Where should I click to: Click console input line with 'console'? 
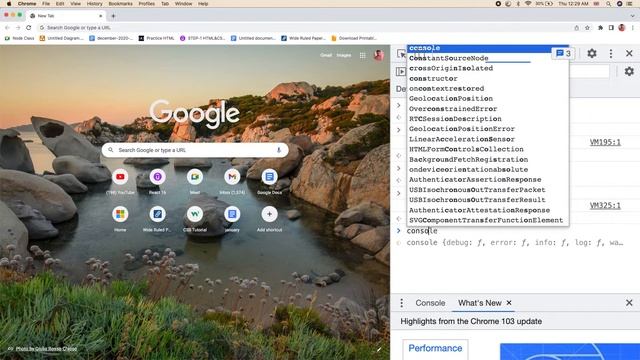[x=514, y=231]
